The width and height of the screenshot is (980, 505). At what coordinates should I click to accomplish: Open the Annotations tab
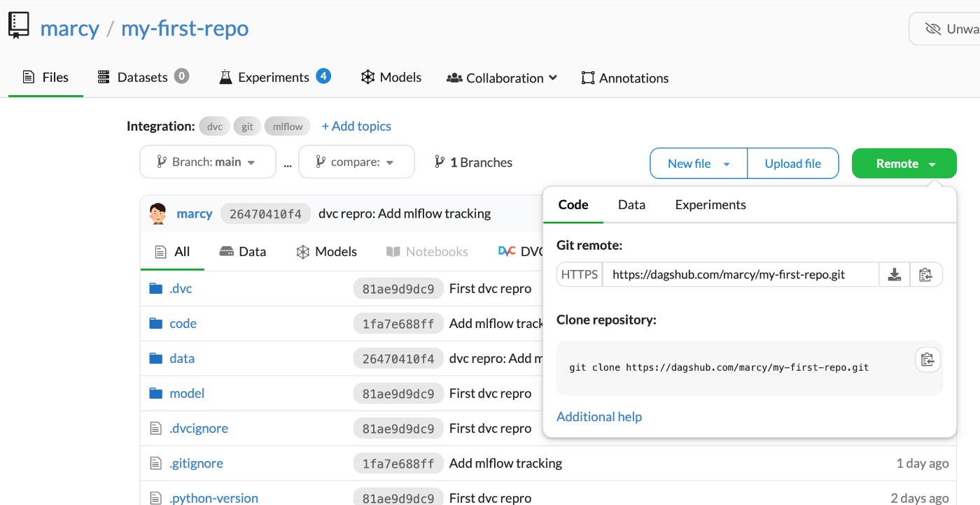(625, 78)
